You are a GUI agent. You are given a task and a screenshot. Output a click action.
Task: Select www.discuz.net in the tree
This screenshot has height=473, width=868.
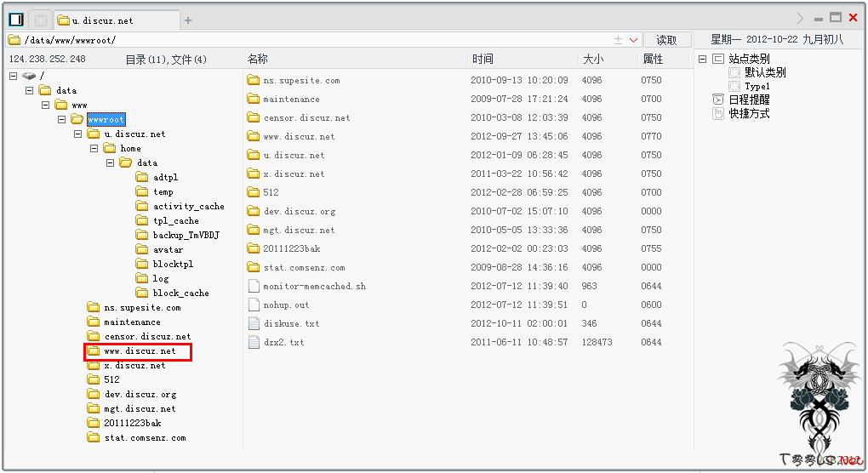click(140, 350)
